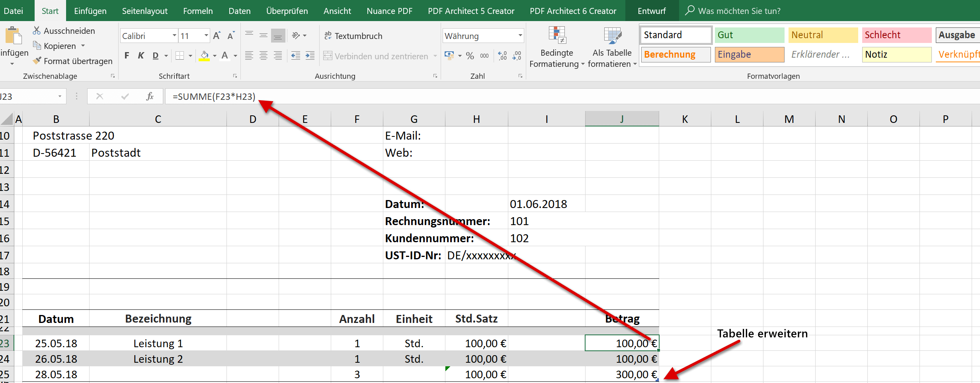Switch to the Formeln tab
Image resolution: width=980 pixels, height=383 pixels.
click(x=198, y=11)
